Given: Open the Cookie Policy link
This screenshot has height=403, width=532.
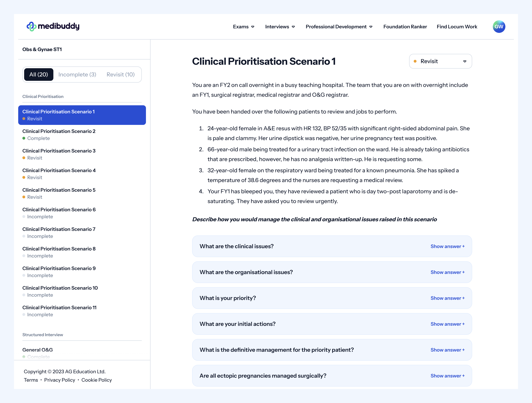Looking at the screenshot, I should point(96,380).
